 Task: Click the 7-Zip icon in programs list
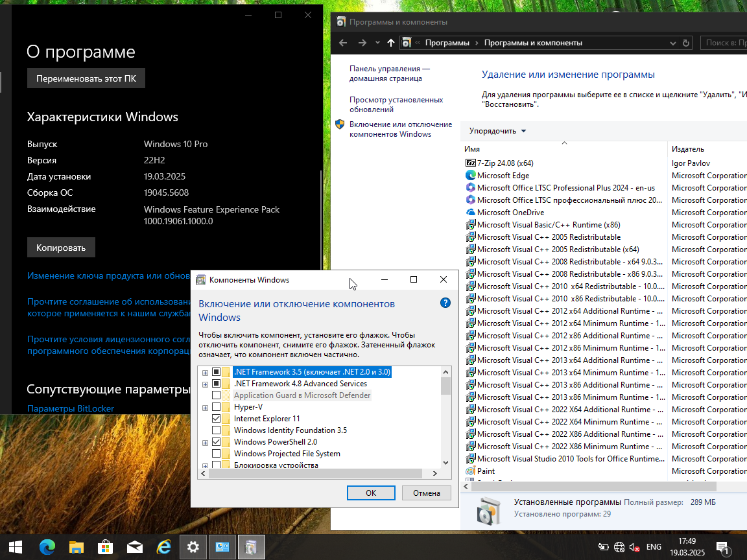click(x=471, y=163)
